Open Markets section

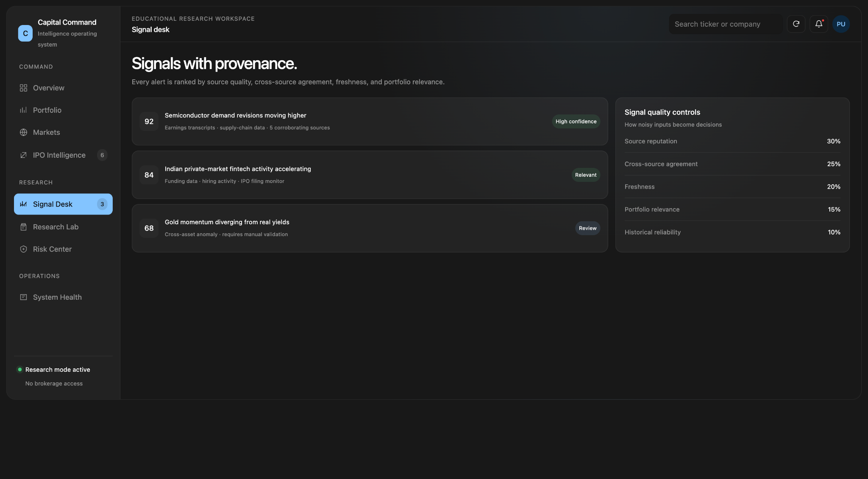pos(63,132)
